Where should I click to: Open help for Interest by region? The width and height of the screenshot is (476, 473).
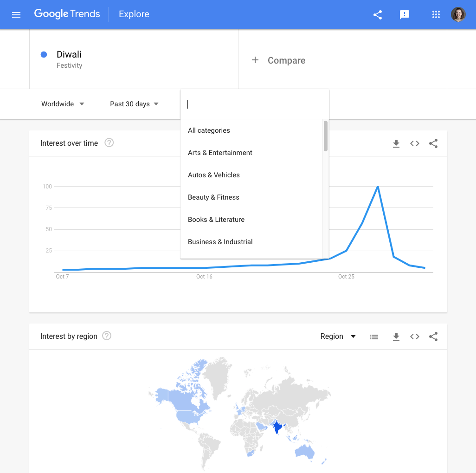[x=107, y=336]
